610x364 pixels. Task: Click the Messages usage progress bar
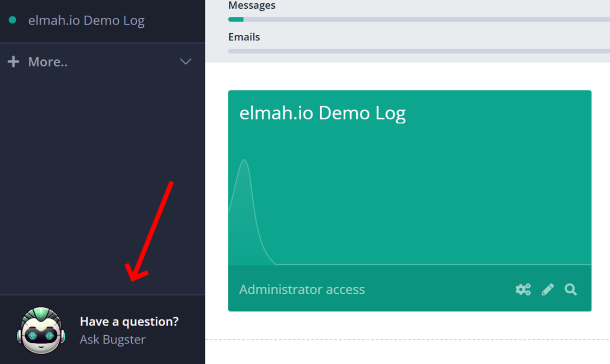tap(419, 20)
